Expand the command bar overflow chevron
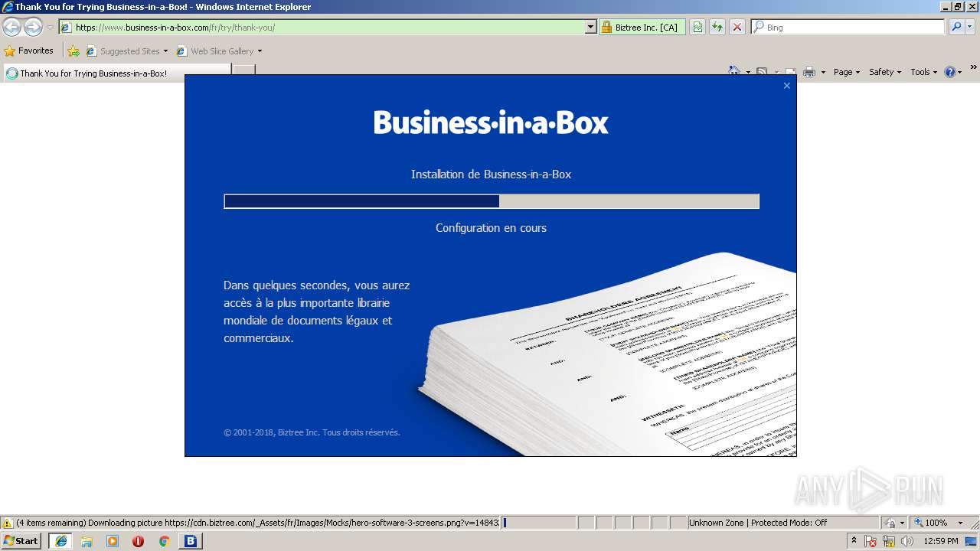Viewport: 980px width, 551px height. coord(974,67)
